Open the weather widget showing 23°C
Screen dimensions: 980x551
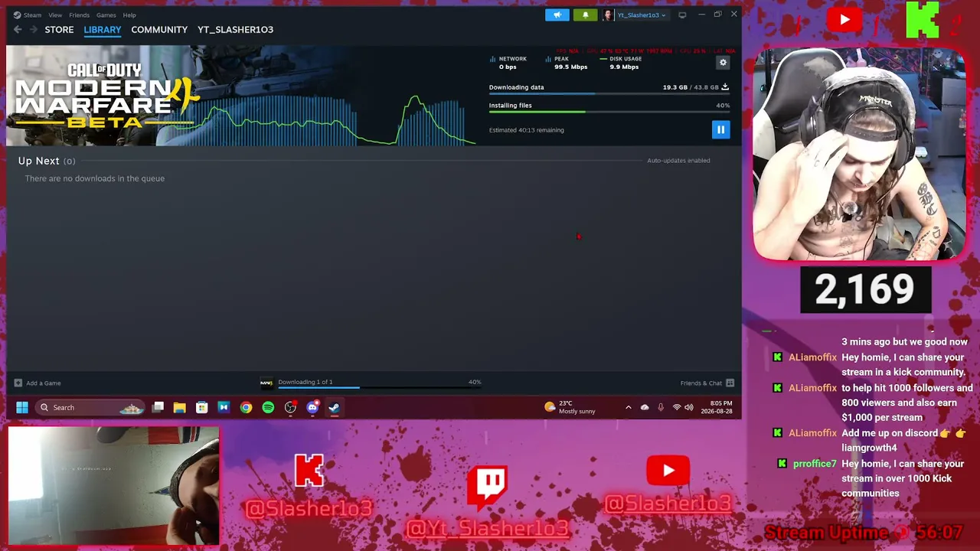(x=570, y=407)
